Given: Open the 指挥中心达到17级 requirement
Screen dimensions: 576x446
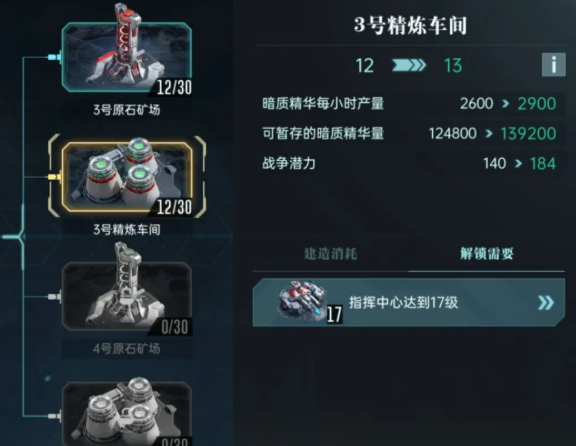Looking at the screenshot, I should (x=408, y=302).
